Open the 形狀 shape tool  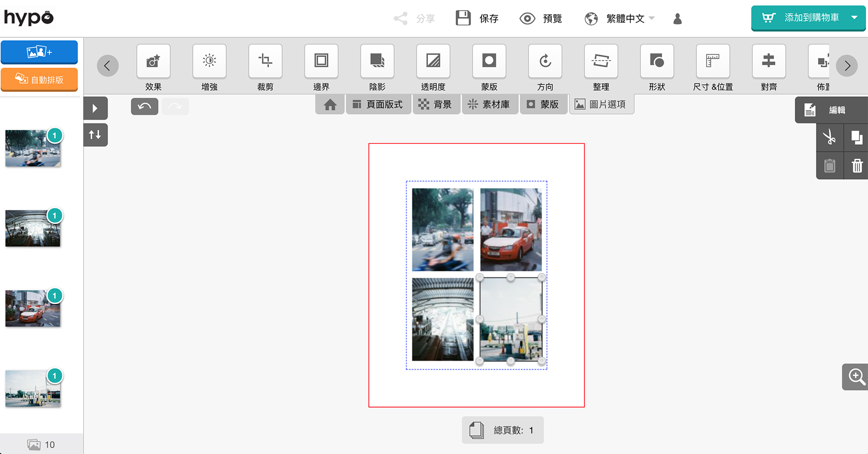pyautogui.click(x=657, y=62)
